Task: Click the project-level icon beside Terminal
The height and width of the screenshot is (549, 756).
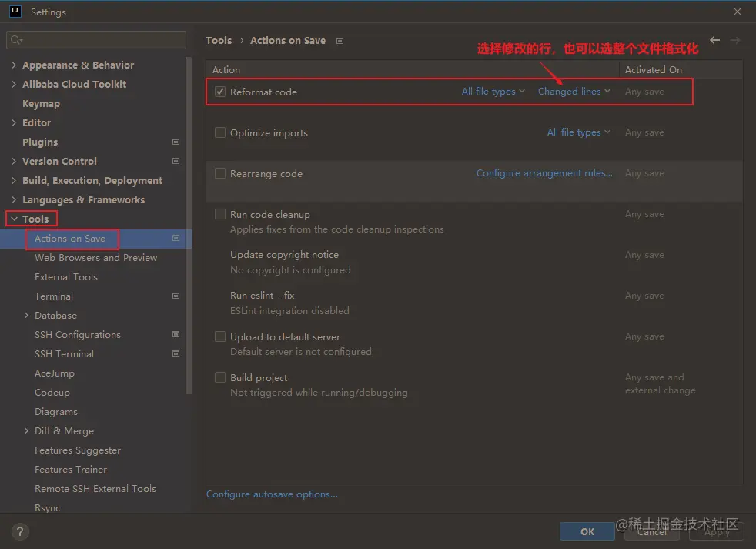Action: (x=176, y=296)
